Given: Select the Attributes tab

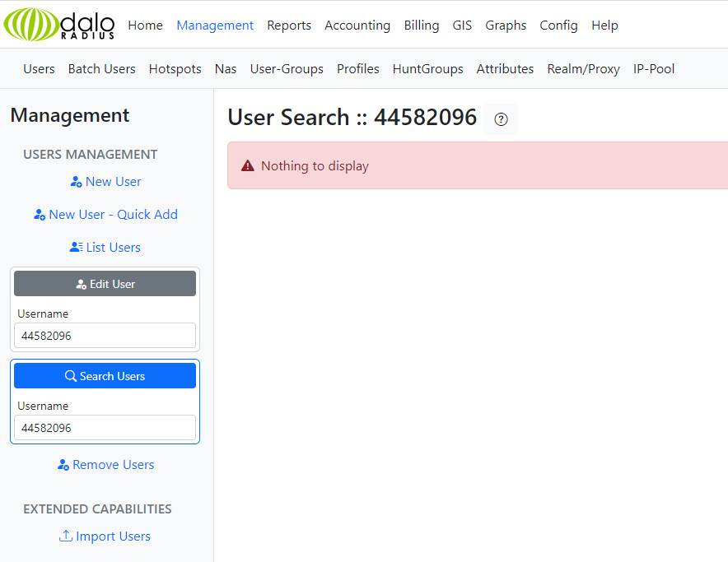Looking at the screenshot, I should tap(505, 69).
